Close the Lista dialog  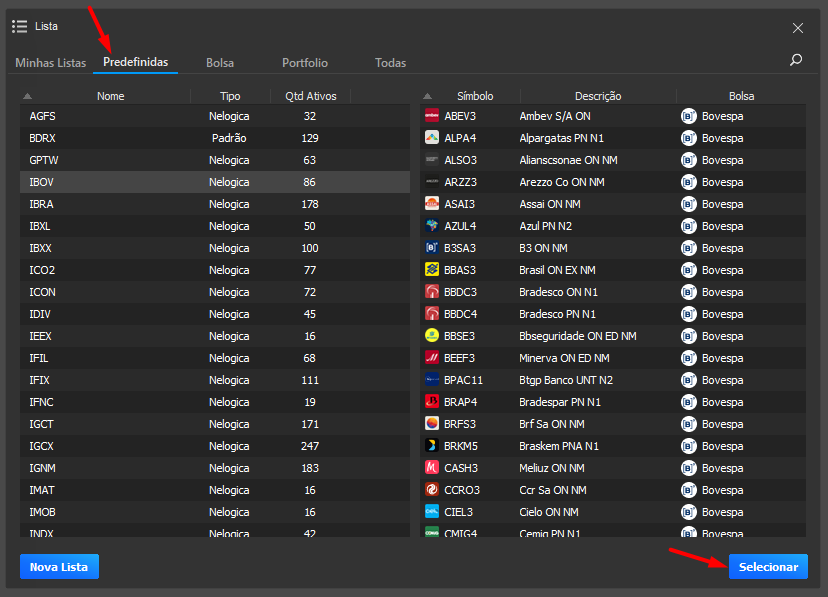[798, 28]
